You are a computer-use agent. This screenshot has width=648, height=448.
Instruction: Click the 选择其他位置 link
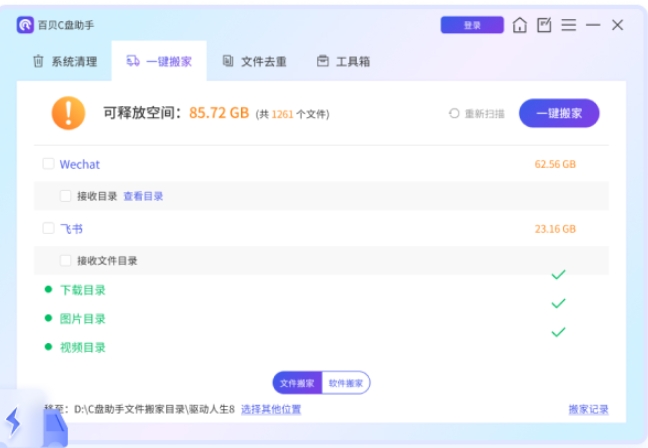pos(271,410)
